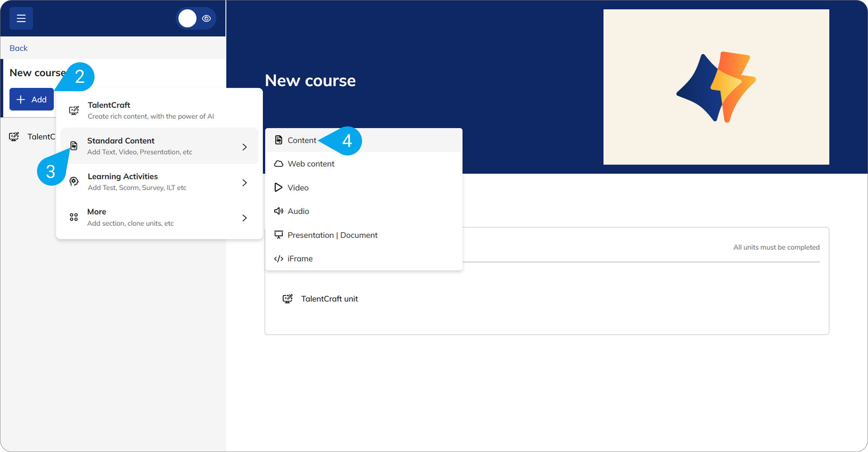868x452 pixels.
Task: Click the Web content cloud icon
Action: click(x=279, y=164)
